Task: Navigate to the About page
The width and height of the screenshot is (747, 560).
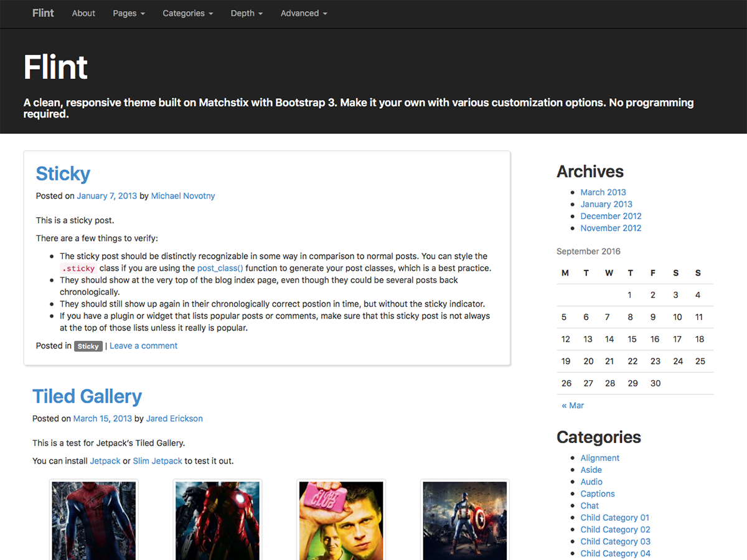Action: coord(83,13)
